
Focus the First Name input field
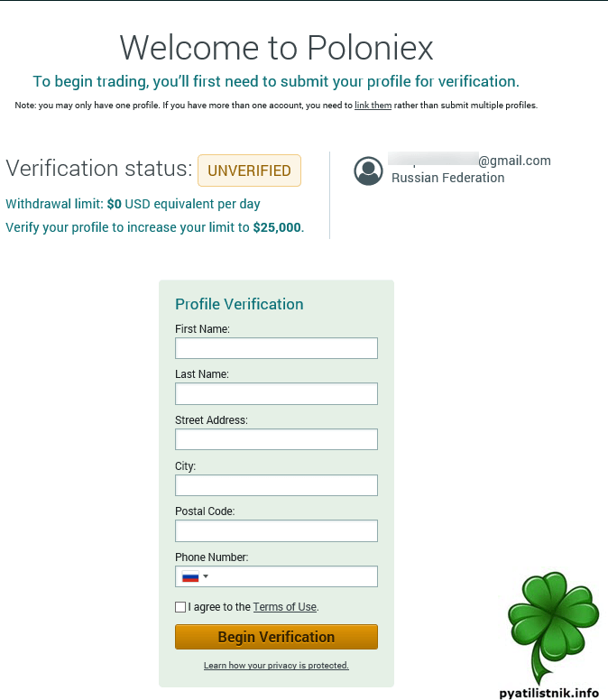(x=276, y=348)
